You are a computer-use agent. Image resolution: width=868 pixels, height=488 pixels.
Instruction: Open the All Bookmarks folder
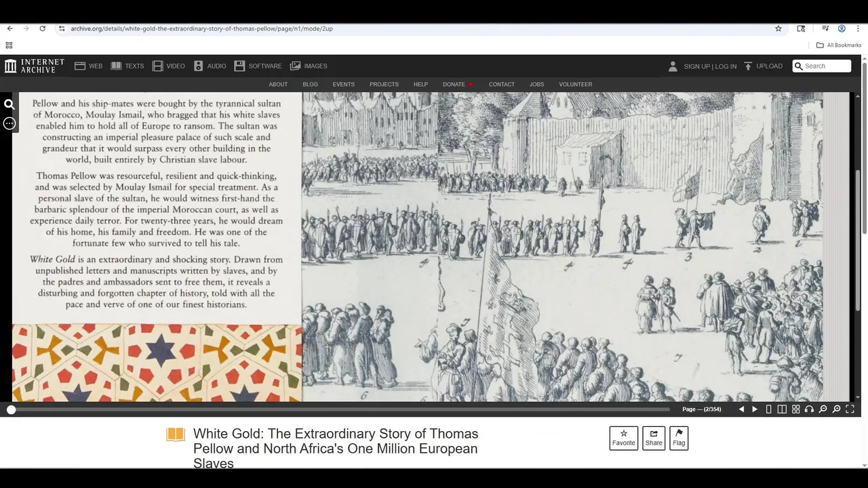click(839, 45)
